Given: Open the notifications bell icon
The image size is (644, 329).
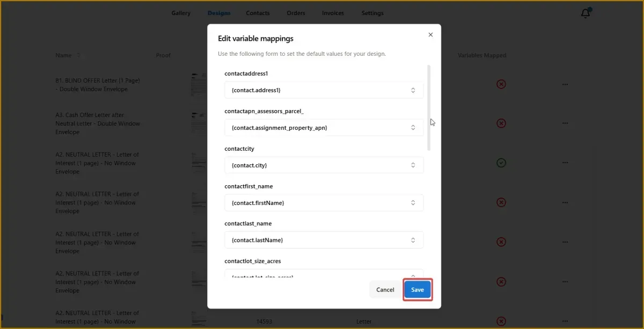Looking at the screenshot, I should coord(586,13).
